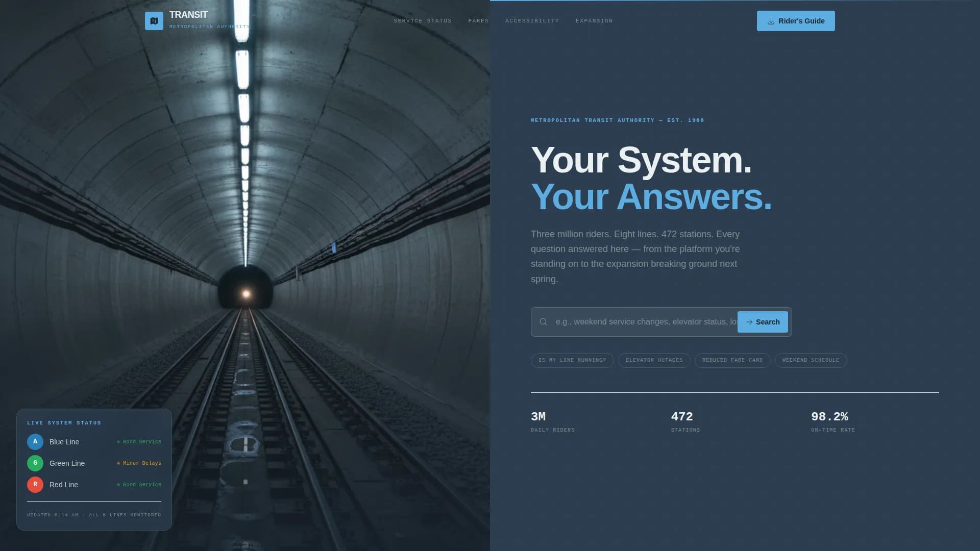Click the TRANSIT brand name
The width and height of the screenshot is (980, 551).
[188, 15]
